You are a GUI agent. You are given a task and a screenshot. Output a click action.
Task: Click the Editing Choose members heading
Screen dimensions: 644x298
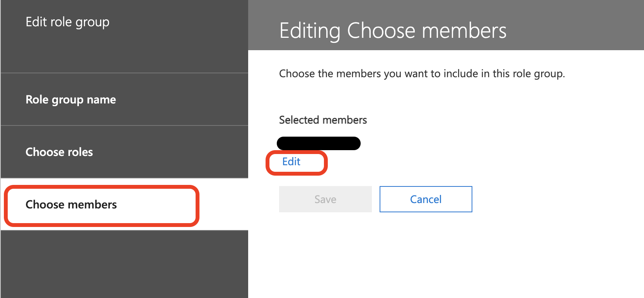[392, 30]
